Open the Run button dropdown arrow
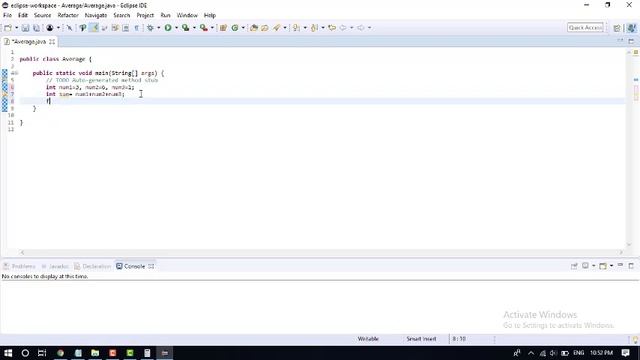The width and height of the screenshot is (640, 360). coord(176,28)
